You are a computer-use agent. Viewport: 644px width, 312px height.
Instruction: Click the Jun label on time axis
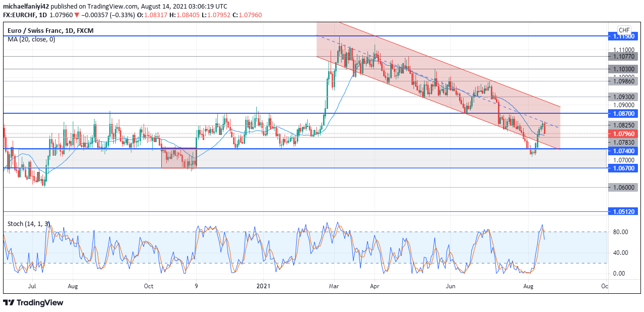click(451, 286)
